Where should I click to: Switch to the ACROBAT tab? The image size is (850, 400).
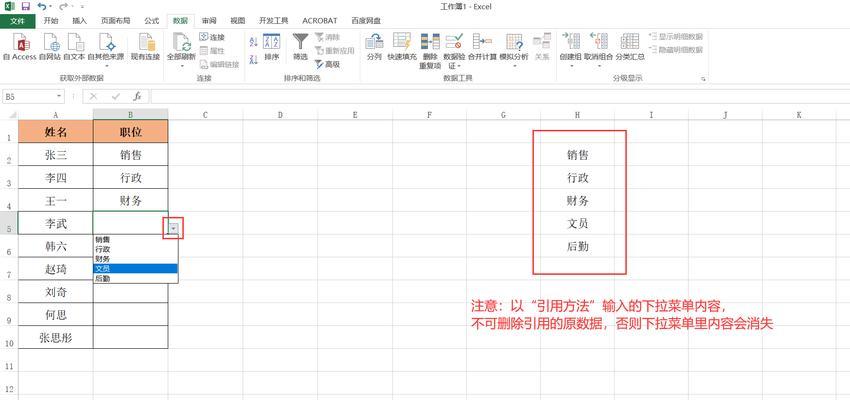pyautogui.click(x=320, y=21)
